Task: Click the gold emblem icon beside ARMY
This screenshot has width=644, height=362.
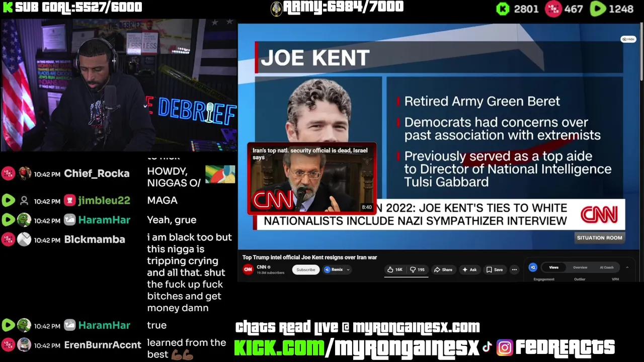Action: [x=276, y=8]
